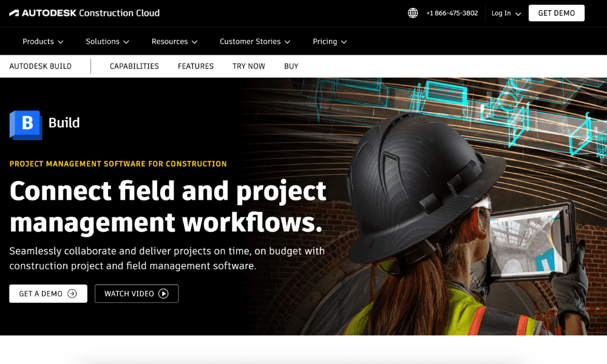Expand the Products menu
This screenshot has width=607, height=364.
[x=42, y=41]
